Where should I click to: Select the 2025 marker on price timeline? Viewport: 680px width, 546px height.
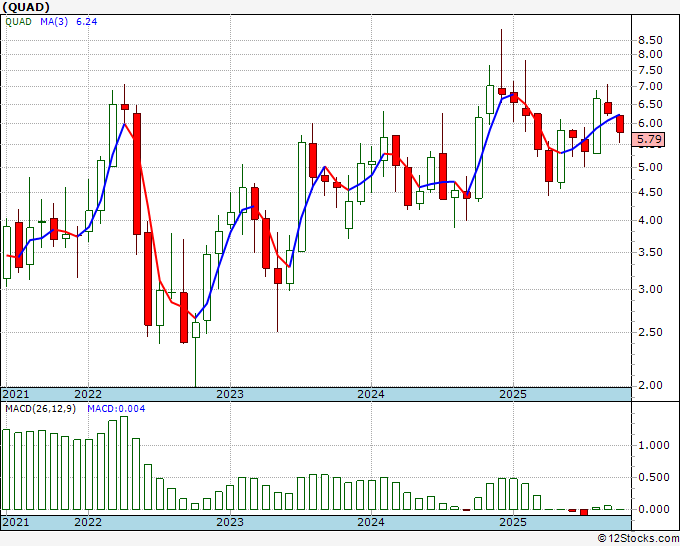(512, 394)
